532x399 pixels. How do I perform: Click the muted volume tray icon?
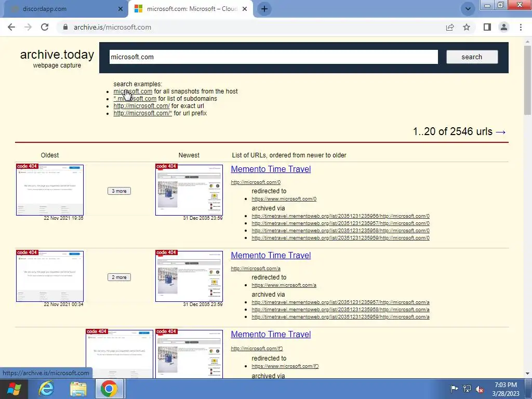(x=480, y=389)
